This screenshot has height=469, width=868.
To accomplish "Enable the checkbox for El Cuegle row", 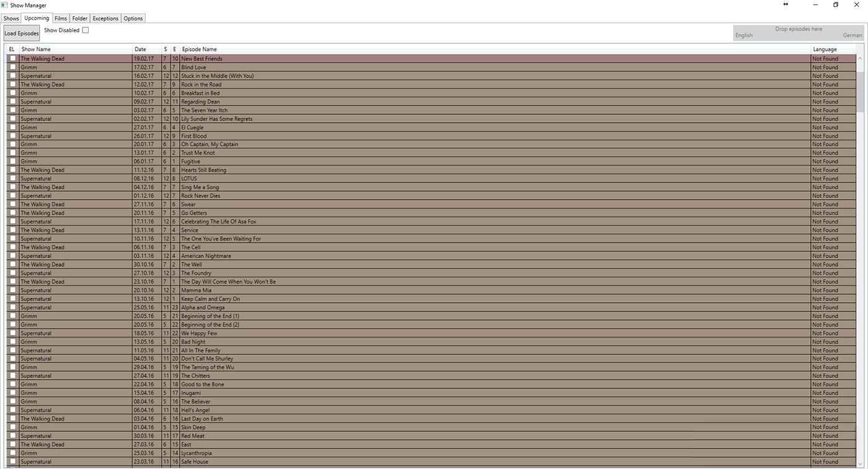I will [12, 127].
